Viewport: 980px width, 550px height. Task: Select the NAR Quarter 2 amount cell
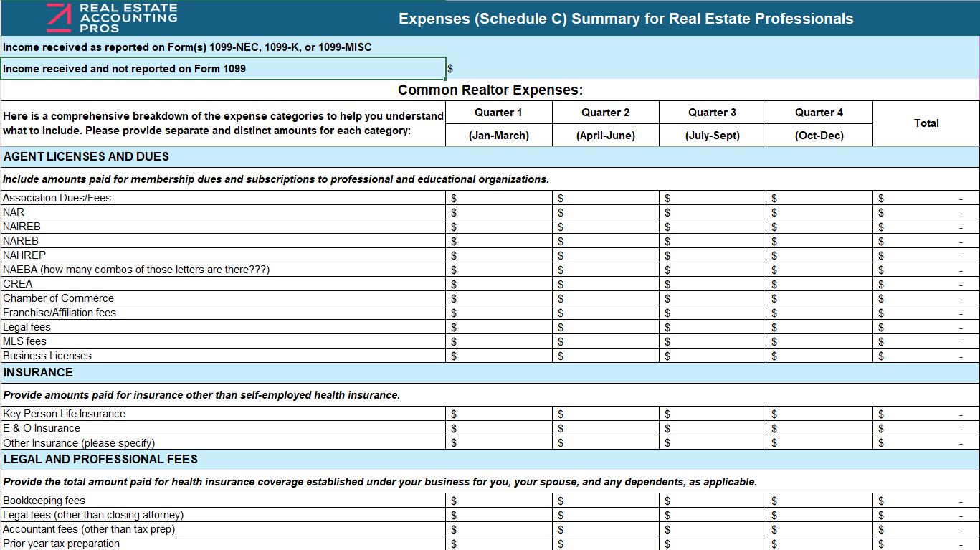(605, 212)
